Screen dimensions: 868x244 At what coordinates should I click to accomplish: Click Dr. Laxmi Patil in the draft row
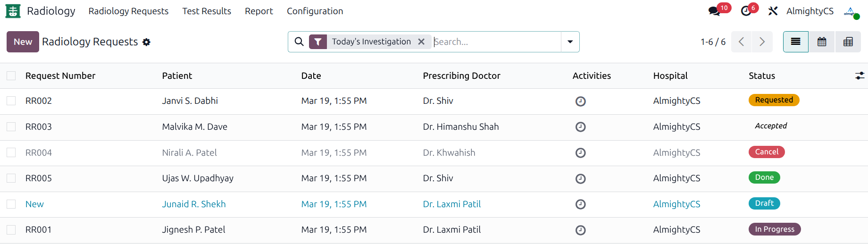[x=452, y=204]
